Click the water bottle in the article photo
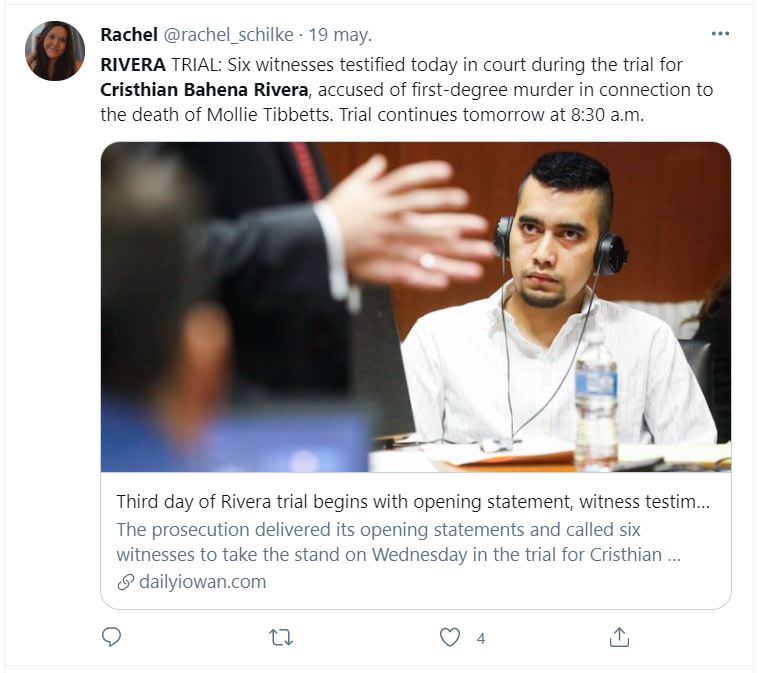The image size is (762, 673). [596, 400]
